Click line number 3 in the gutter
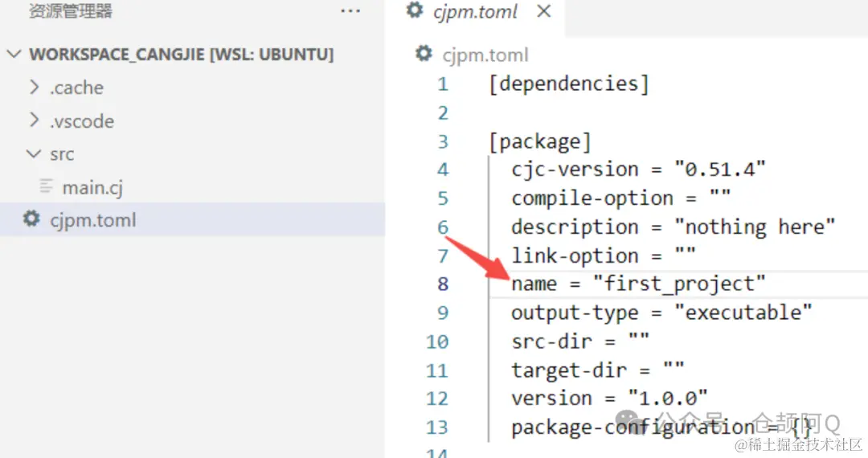 [x=443, y=141]
